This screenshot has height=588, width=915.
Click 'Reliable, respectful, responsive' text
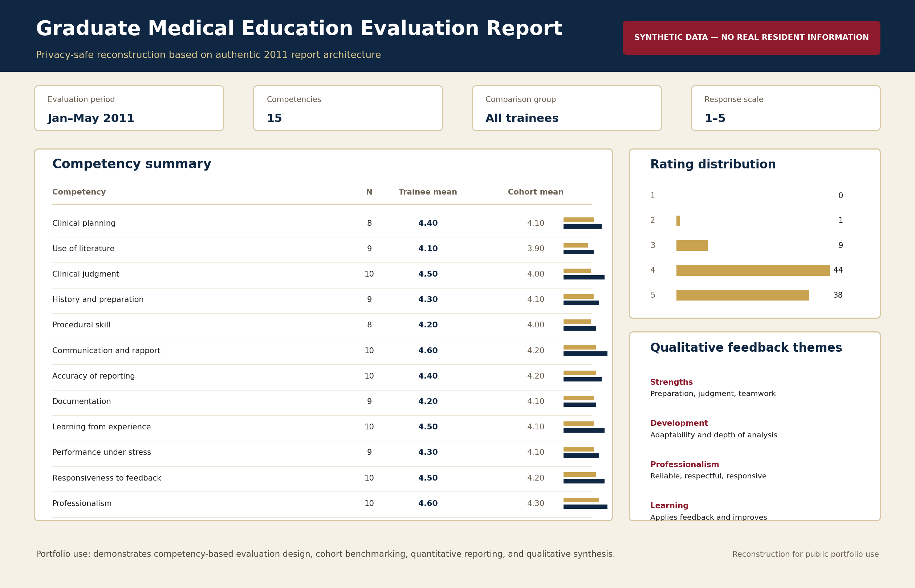[x=708, y=476]
